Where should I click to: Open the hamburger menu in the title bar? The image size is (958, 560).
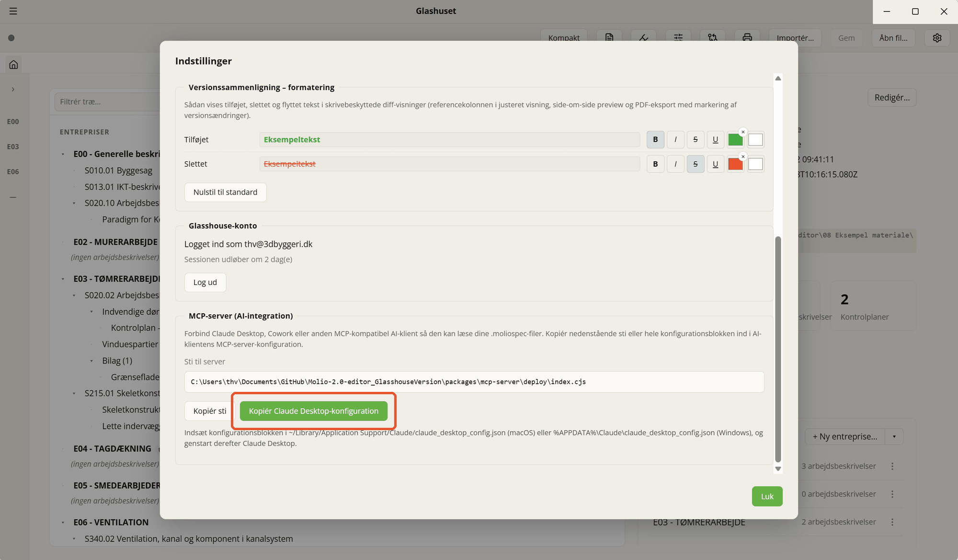[x=13, y=11]
